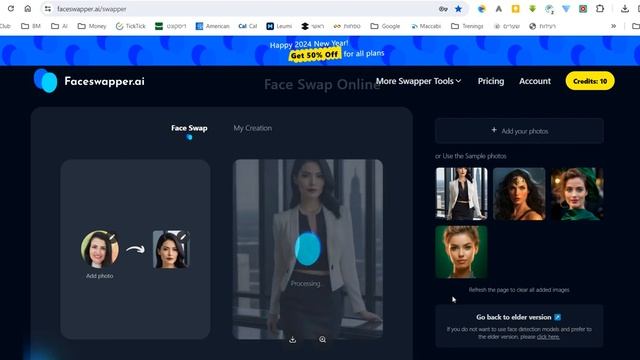Click the Credits: 10 button
640x360 pixels.
pyautogui.click(x=590, y=81)
